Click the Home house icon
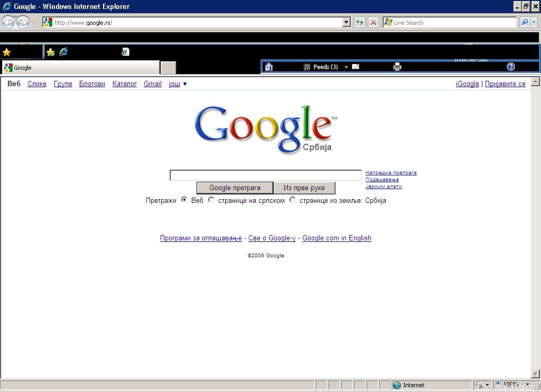The width and height of the screenshot is (541, 392). [269, 67]
